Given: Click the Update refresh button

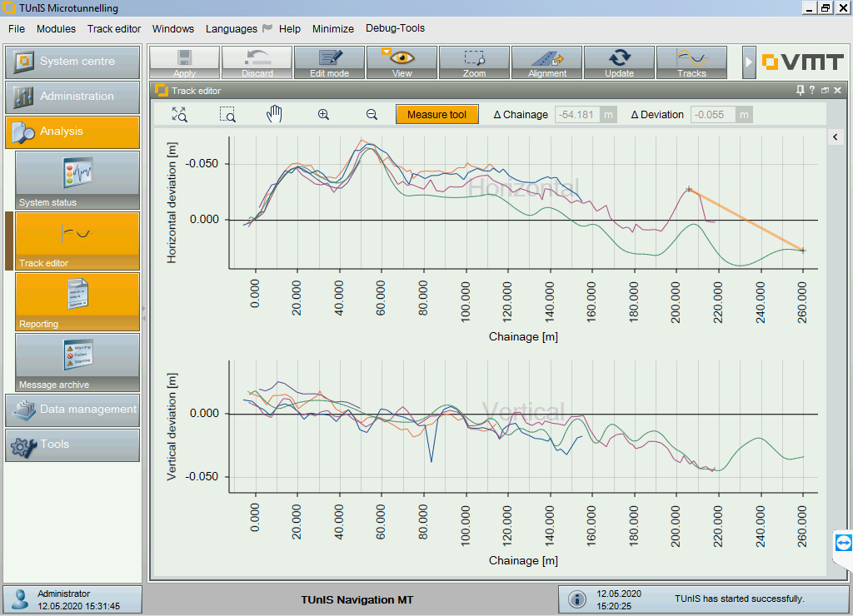Looking at the screenshot, I should 619,62.
